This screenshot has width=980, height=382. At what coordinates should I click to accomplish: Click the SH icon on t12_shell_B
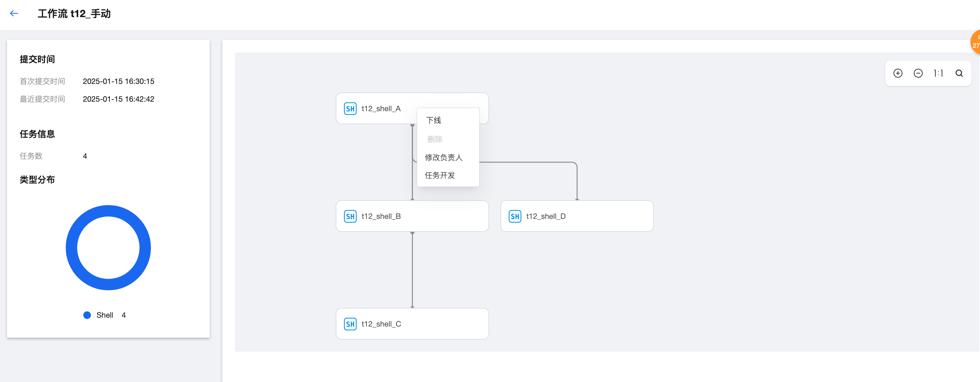(350, 216)
